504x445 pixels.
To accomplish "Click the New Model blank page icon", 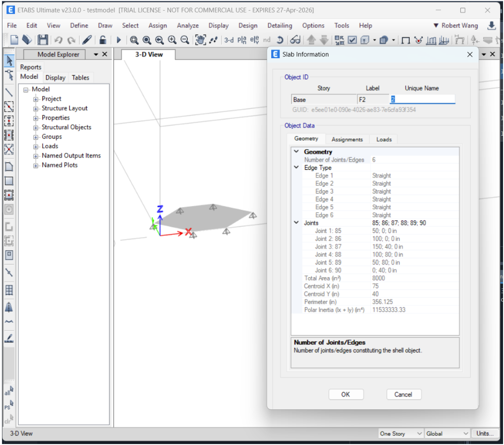I will coord(14,40).
